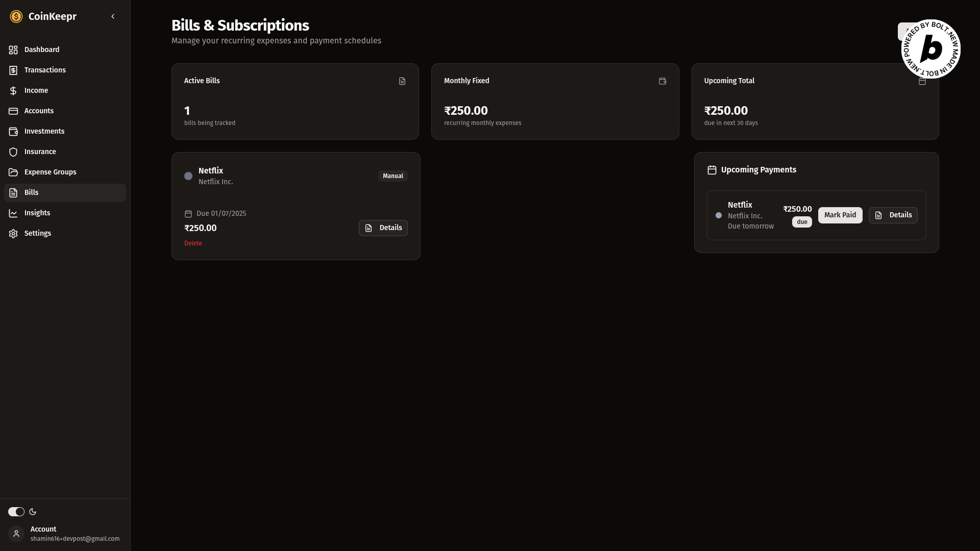The image size is (980, 551).
Task: Click the Income dollar sign icon
Action: [x=13, y=90]
